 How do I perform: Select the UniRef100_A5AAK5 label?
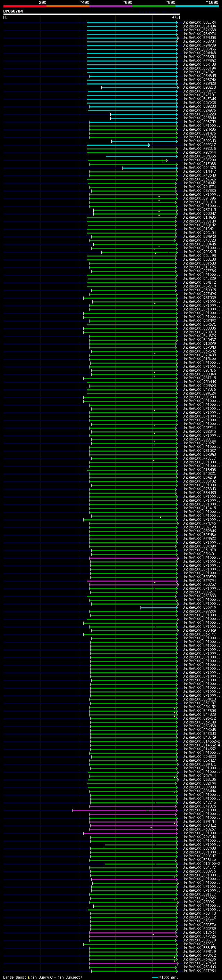[x=199, y=290]
